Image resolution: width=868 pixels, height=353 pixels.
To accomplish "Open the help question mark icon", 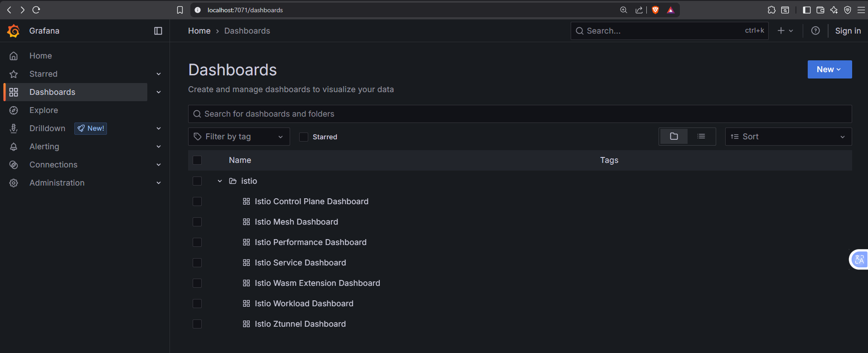I will click(x=815, y=31).
